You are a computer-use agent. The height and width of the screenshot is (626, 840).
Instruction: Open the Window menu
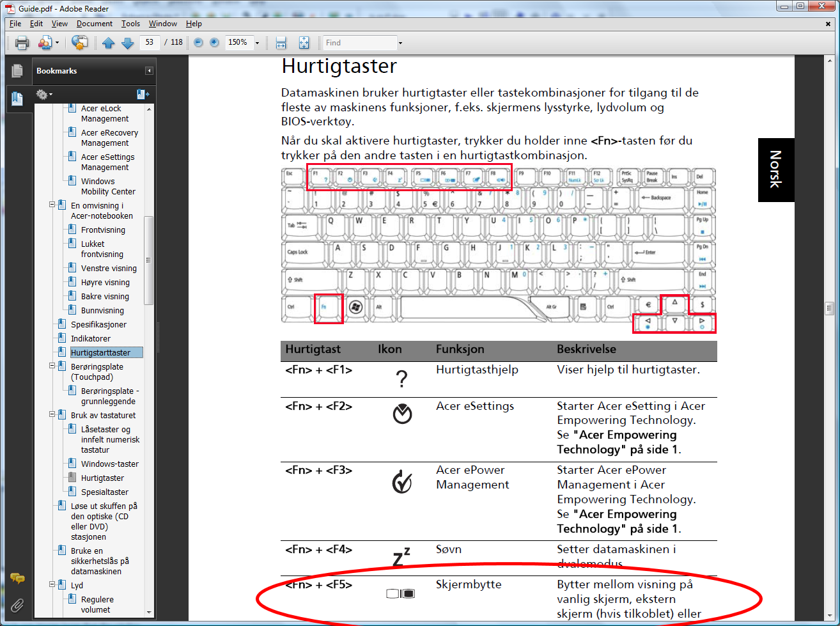click(163, 24)
